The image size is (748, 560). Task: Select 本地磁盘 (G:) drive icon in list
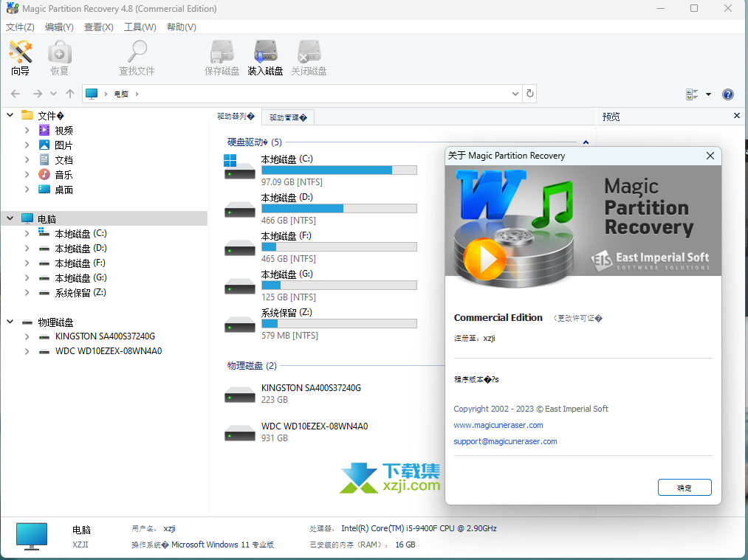tap(239, 286)
